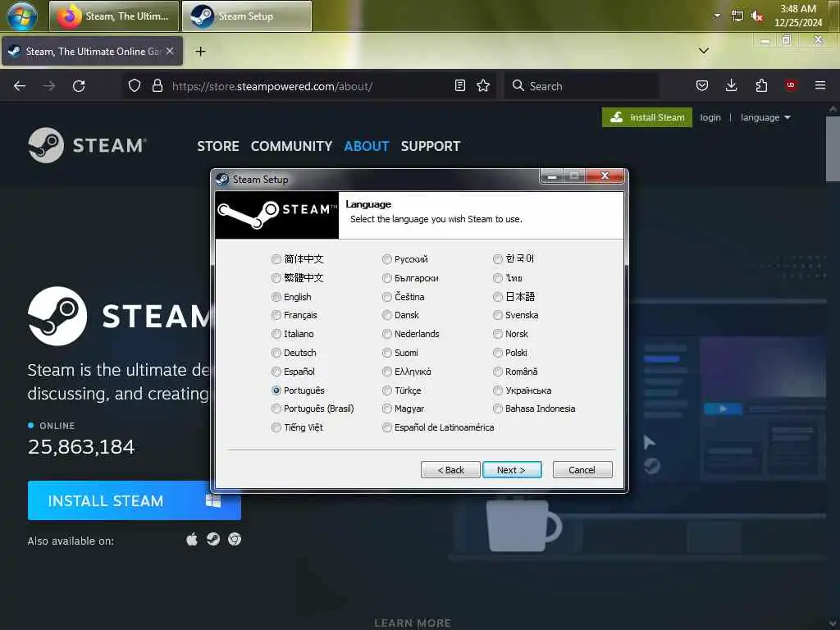Show hidden system tray icons

tap(717, 16)
